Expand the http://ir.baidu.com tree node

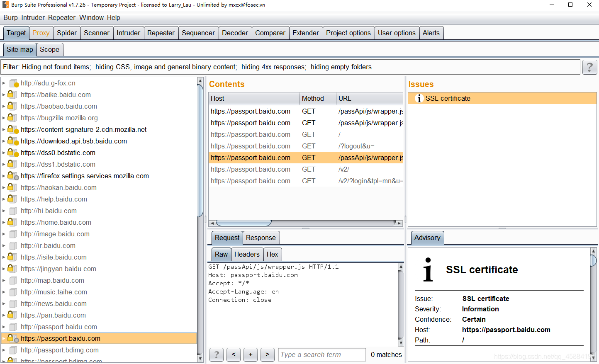[x=4, y=245]
